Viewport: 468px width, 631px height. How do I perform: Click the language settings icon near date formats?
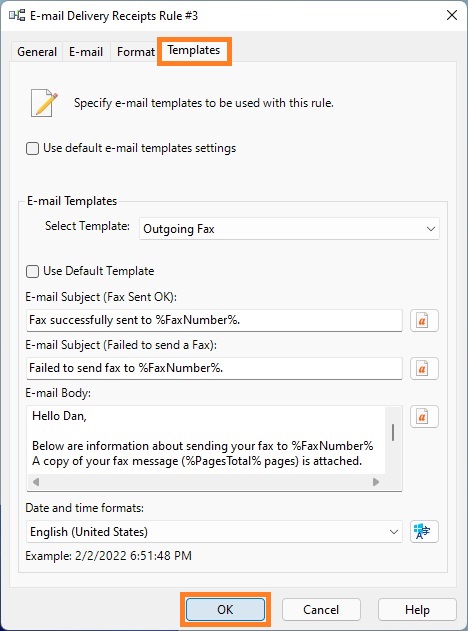424,532
